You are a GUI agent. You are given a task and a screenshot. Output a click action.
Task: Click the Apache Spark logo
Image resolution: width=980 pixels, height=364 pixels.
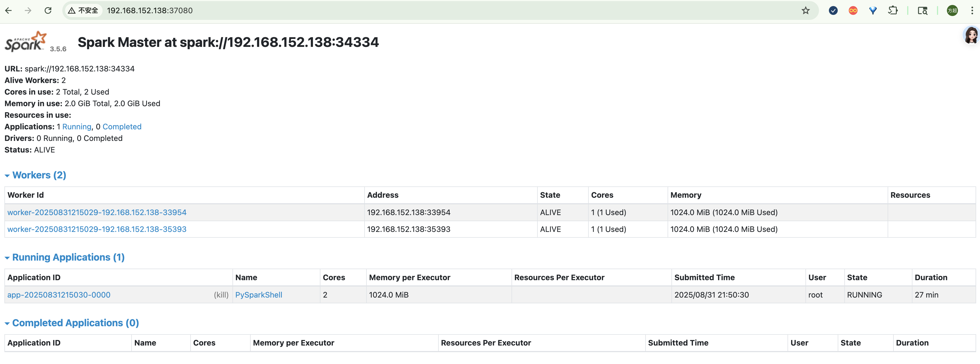pyautogui.click(x=25, y=41)
